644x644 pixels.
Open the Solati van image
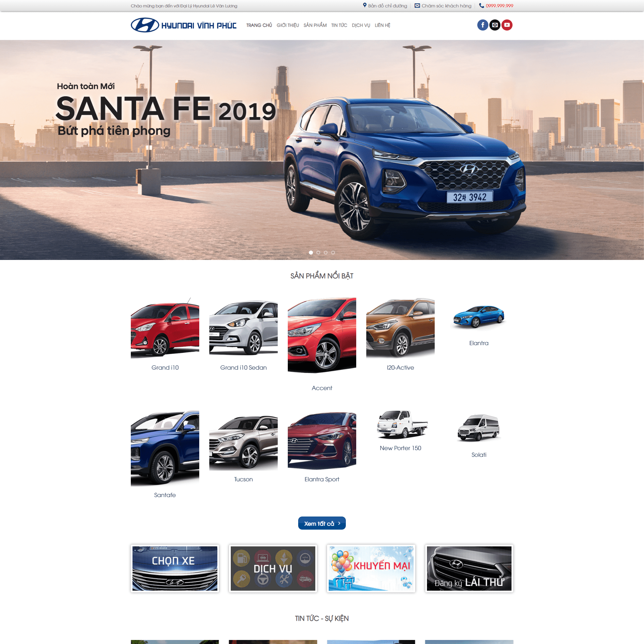click(x=479, y=428)
